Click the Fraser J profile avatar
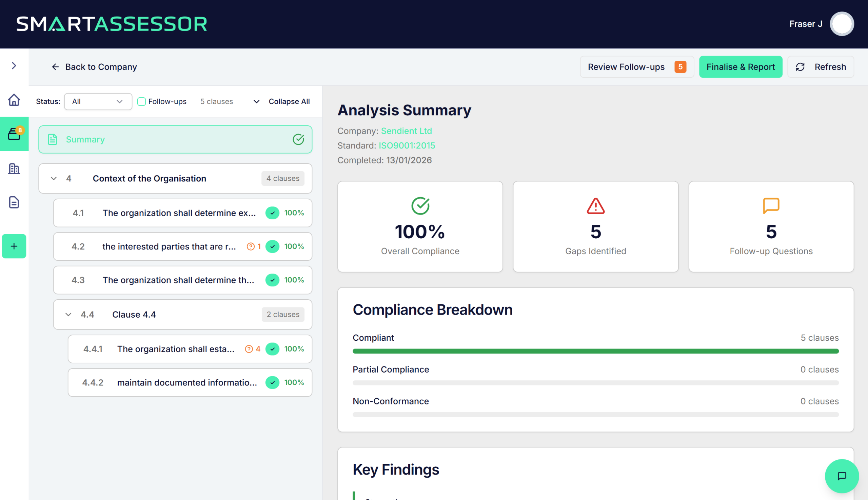868x500 pixels. 842,24
